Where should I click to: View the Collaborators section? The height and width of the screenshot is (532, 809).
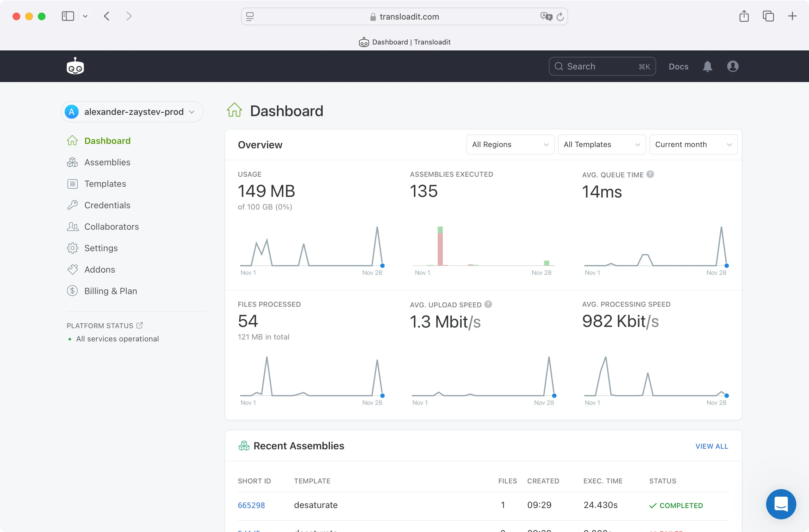111,227
